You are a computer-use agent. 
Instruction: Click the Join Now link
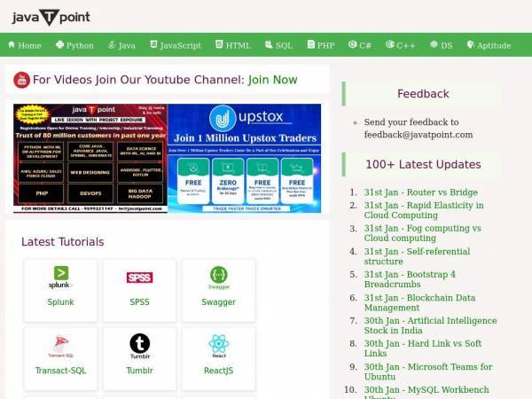(273, 80)
